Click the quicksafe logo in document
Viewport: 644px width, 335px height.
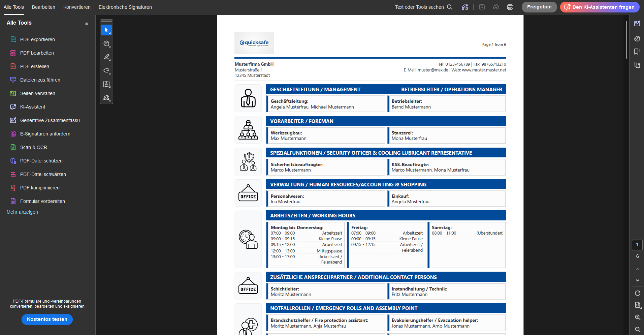click(254, 43)
